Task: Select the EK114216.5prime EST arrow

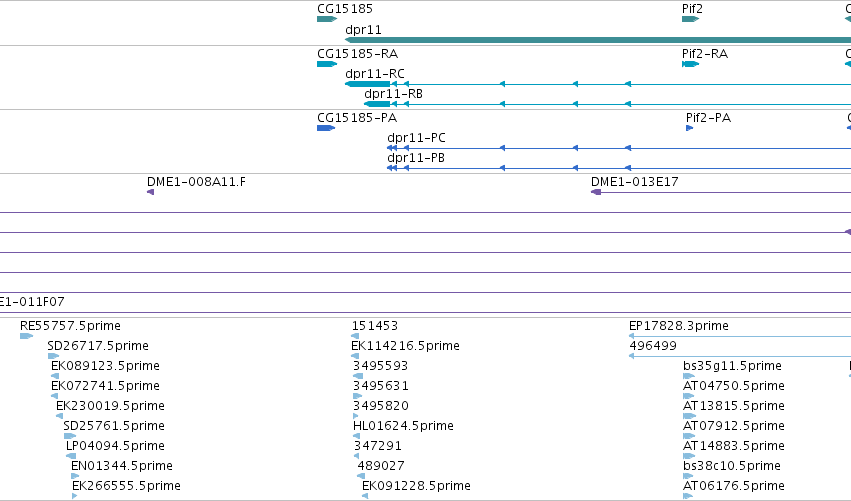Action: point(355,356)
